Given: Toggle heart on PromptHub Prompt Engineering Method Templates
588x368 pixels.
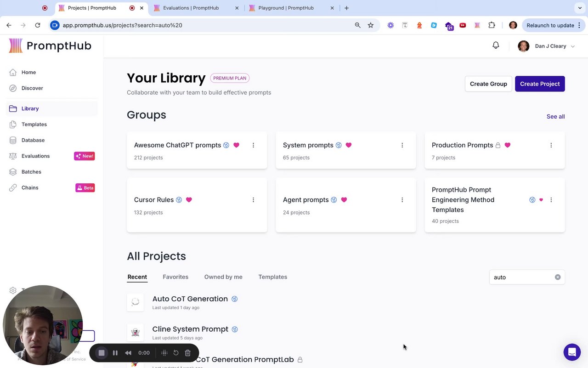Looking at the screenshot, I should pyautogui.click(x=541, y=200).
